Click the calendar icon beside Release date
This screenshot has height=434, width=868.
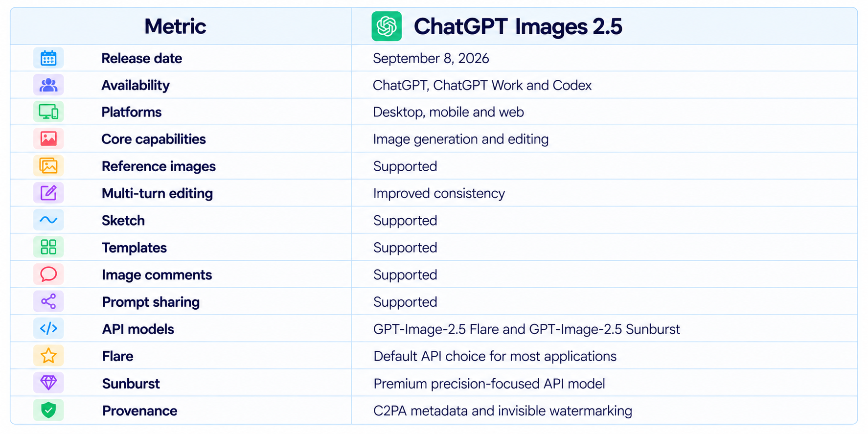(x=48, y=58)
